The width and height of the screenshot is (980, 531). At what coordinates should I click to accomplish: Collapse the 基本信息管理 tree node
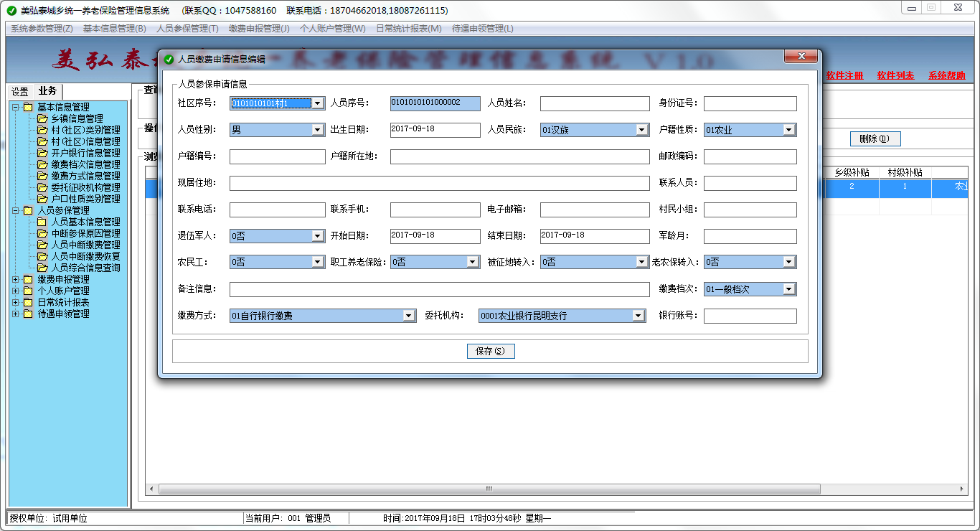(16, 107)
